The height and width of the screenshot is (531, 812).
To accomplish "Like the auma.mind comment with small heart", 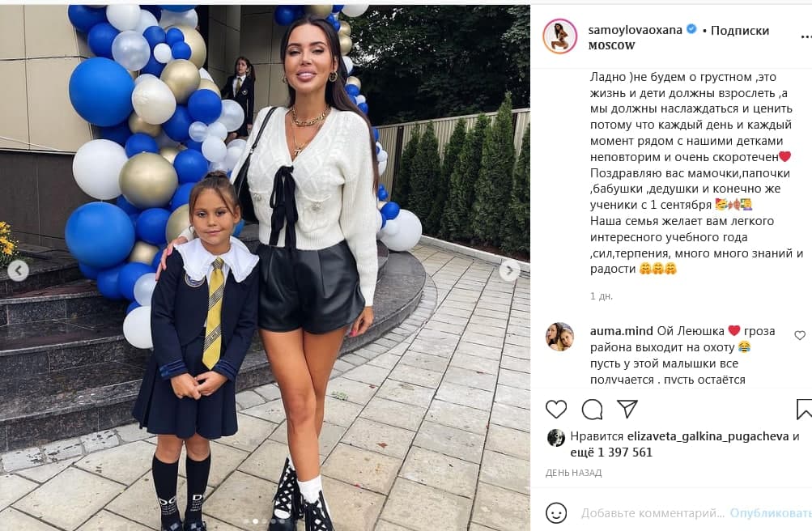I will tap(800, 335).
